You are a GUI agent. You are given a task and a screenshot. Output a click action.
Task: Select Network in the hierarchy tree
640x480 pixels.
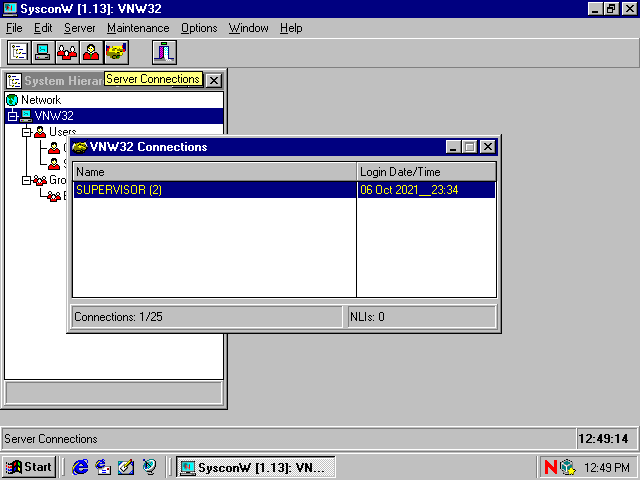(41, 100)
